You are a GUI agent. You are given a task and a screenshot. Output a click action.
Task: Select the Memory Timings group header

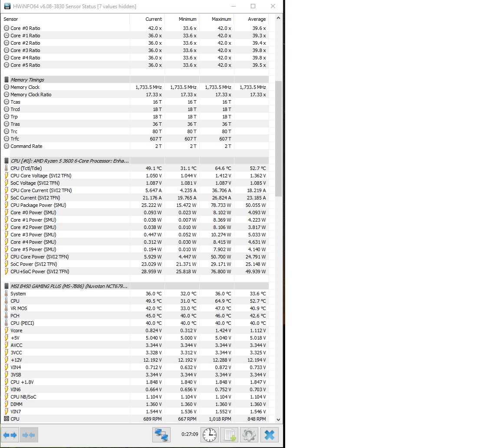pyautogui.click(x=27, y=80)
